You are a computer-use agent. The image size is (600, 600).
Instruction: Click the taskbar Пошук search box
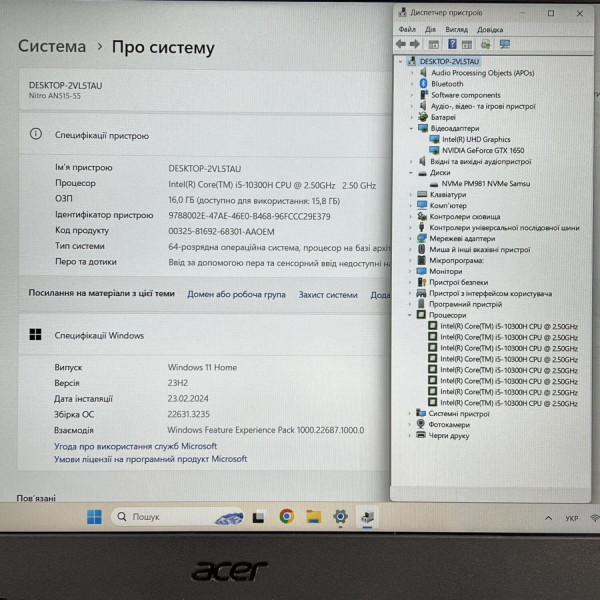(x=178, y=517)
